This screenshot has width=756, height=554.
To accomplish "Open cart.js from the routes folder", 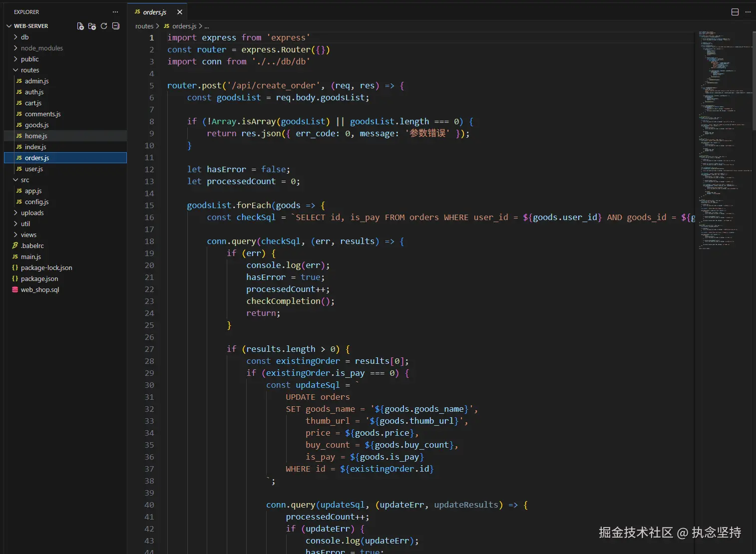I will point(33,103).
